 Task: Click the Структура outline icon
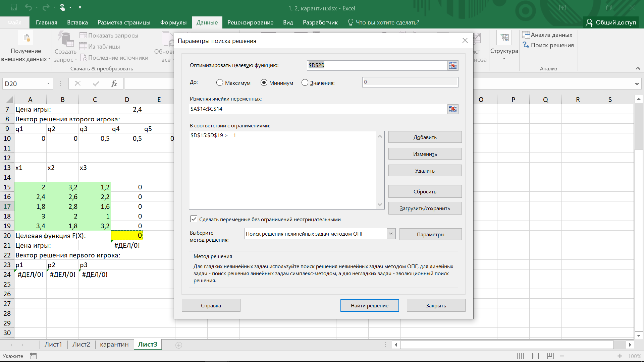pos(504,38)
